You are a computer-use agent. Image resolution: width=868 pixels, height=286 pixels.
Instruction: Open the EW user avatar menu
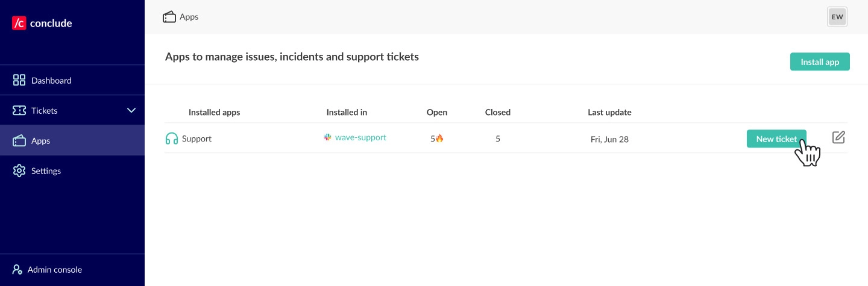(x=837, y=17)
